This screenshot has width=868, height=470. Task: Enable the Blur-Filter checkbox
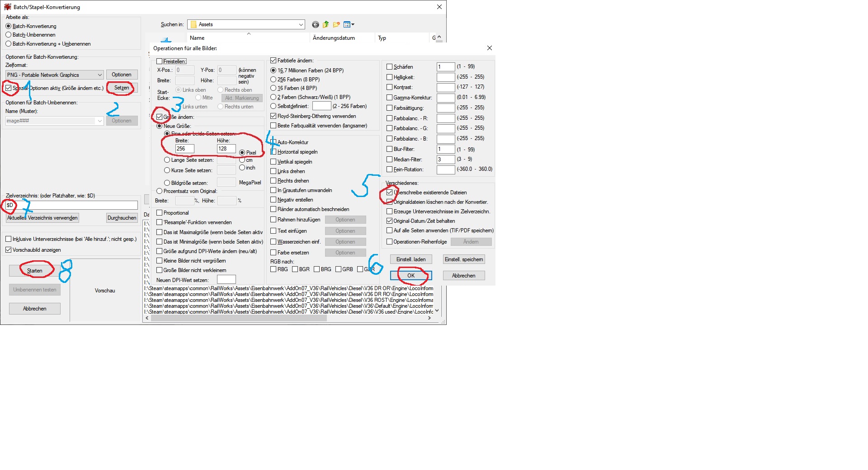tap(389, 149)
